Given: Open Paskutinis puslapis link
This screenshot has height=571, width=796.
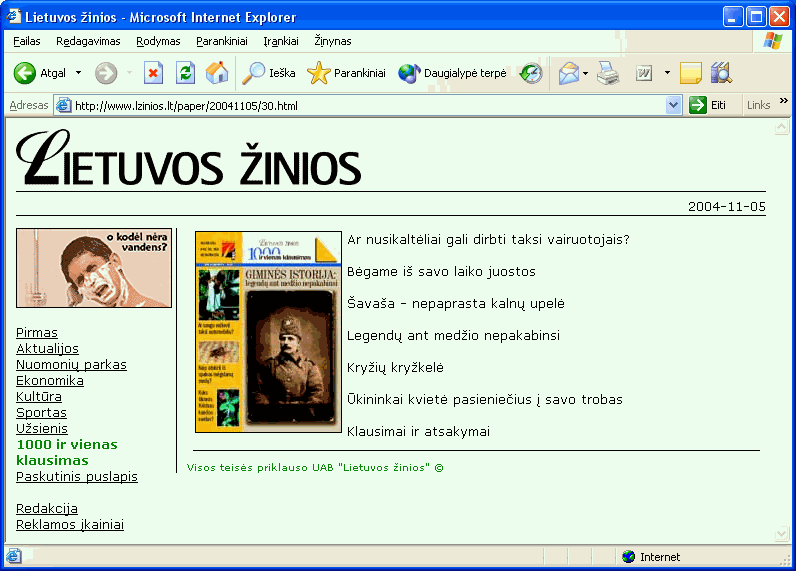Looking at the screenshot, I should (77, 477).
